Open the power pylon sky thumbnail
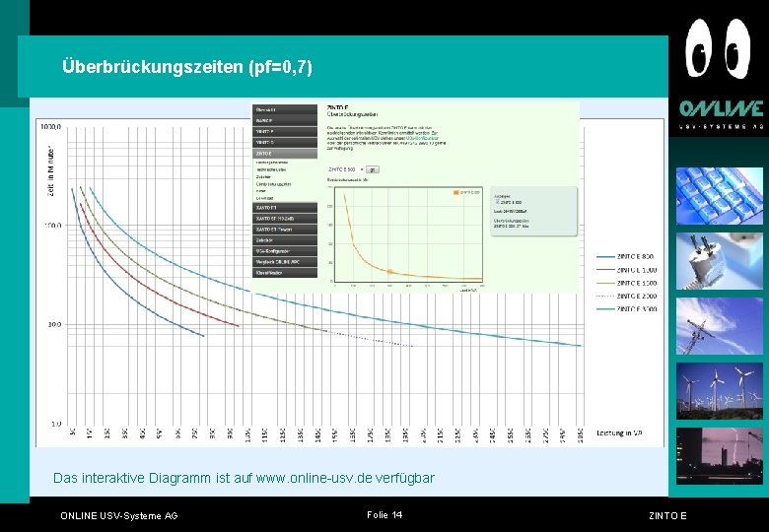 click(720, 326)
